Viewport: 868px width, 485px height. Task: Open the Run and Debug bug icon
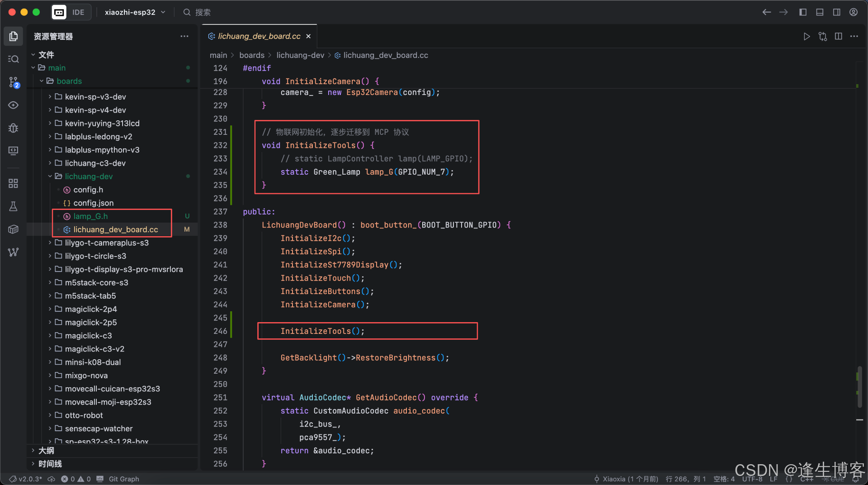click(14, 128)
